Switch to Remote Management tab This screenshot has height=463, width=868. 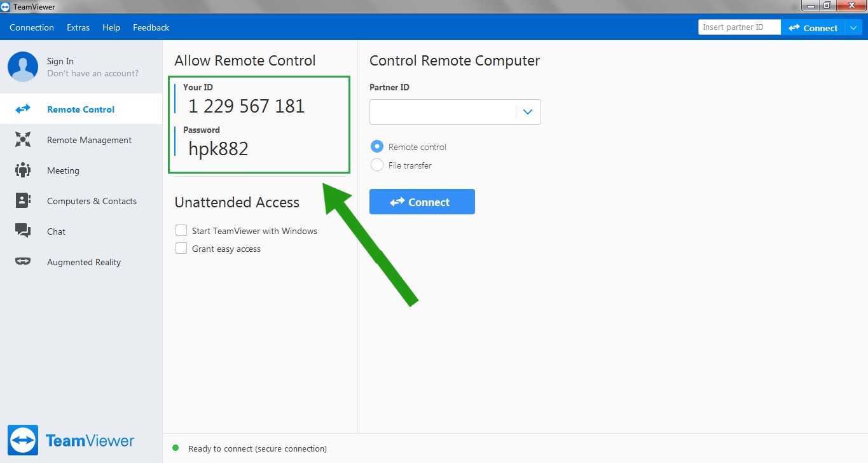(81, 140)
